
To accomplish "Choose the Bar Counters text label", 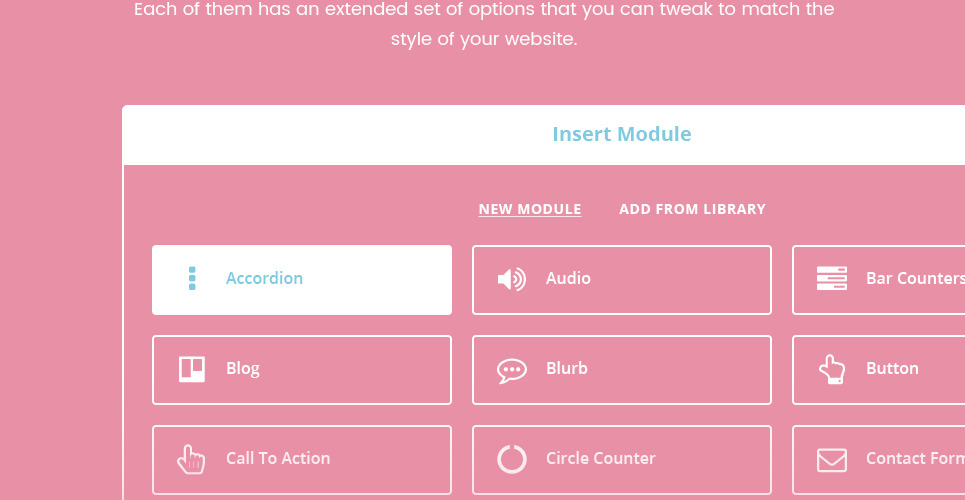I will click(914, 279).
